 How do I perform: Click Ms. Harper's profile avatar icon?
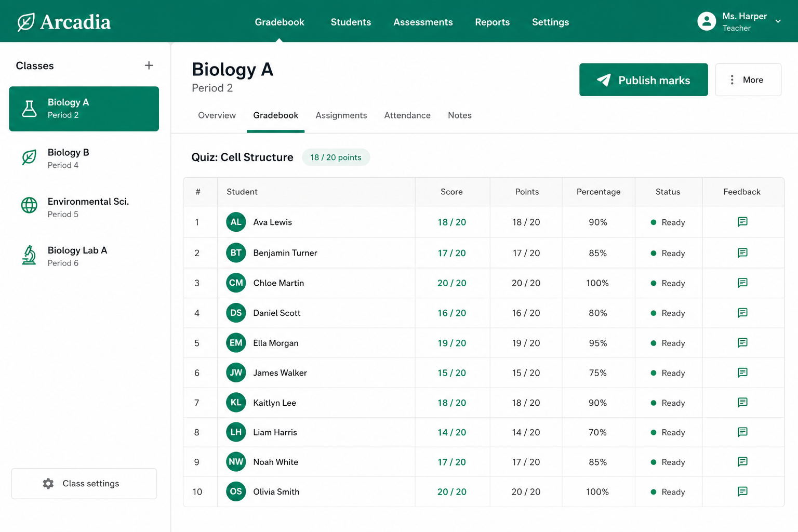pyautogui.click(x=707, y=21)
